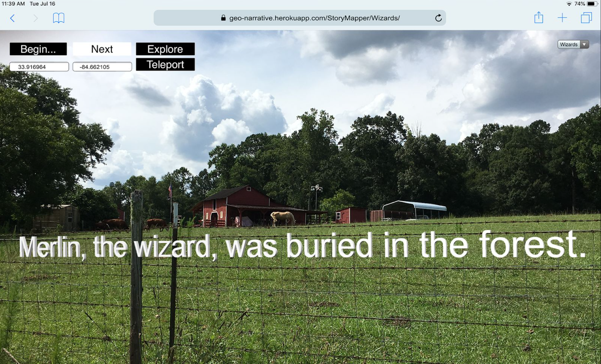Click the Explore button
The width and height of the screenshot is (601, 364).
click(165, 49)
